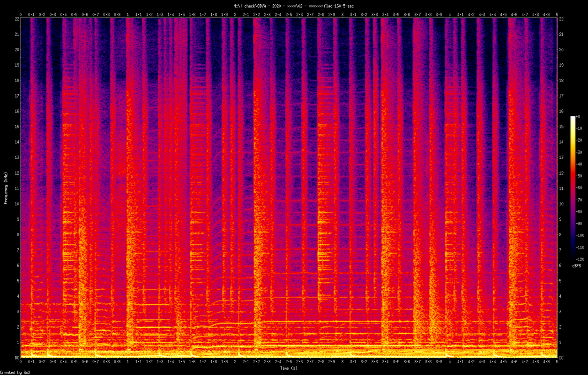This screenshot has height=375, width=588.
Task: Click the '19' kHz tick on the right axis
Action: pyautogui.click(x=561, y=65)
